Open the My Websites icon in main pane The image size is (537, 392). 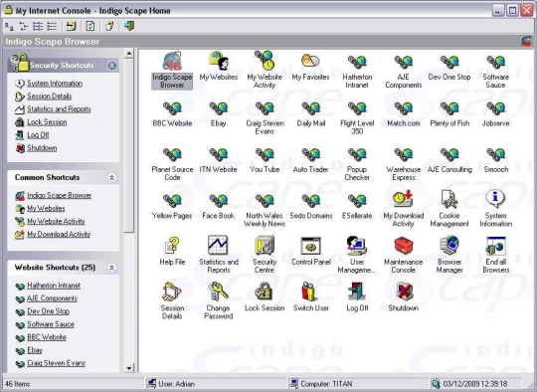219,62
